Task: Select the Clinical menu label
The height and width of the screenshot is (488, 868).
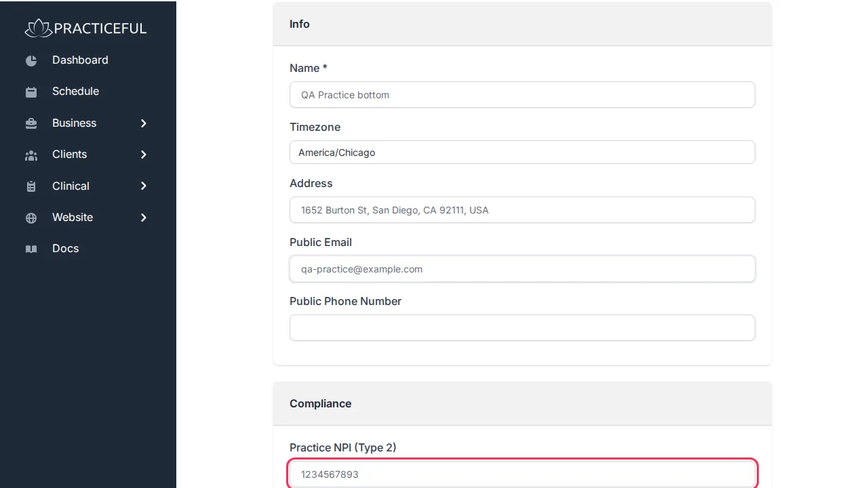Action: point(71,186)
